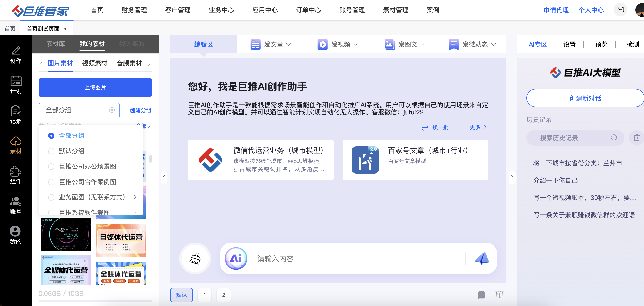Click the 更多 link
Screen dimensions: 644x306
[478, 127]
